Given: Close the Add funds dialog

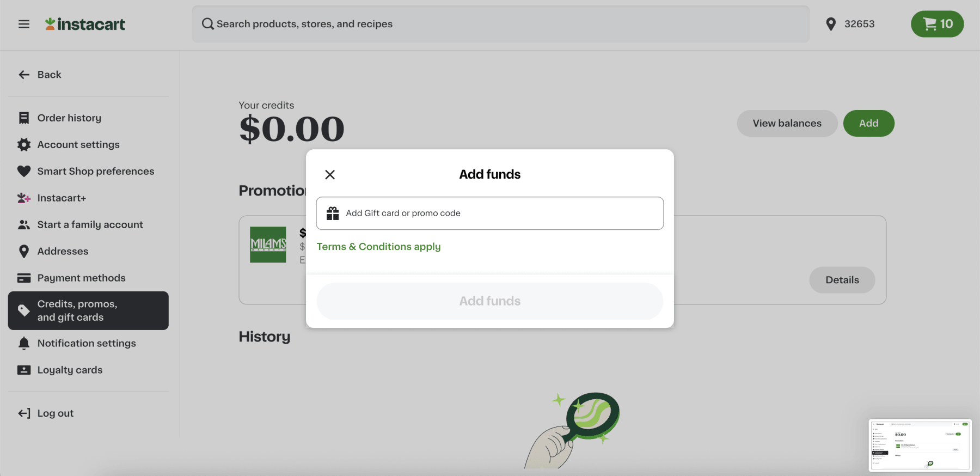Looking at the screenshot, I should [330, 175].
